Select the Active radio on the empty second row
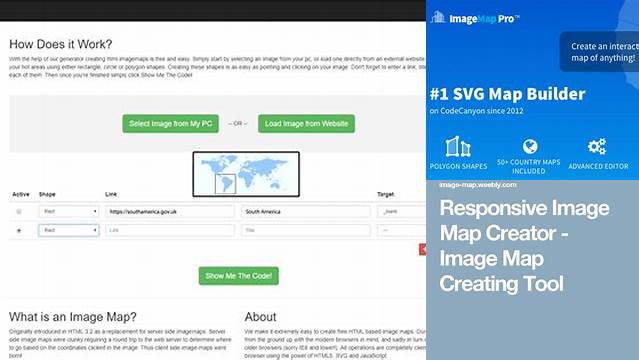639x360 pixels. 19,230
